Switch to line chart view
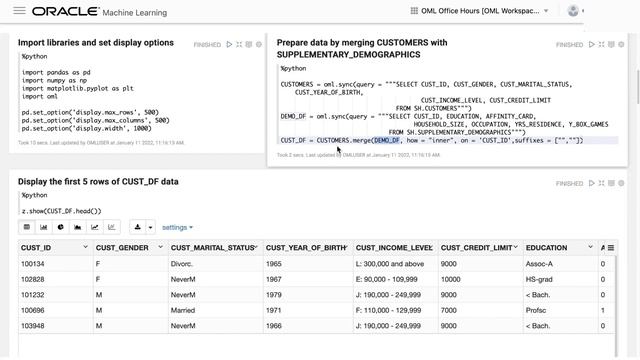The height and width of the screenshot is (360, 640). (x=95, y=227)
